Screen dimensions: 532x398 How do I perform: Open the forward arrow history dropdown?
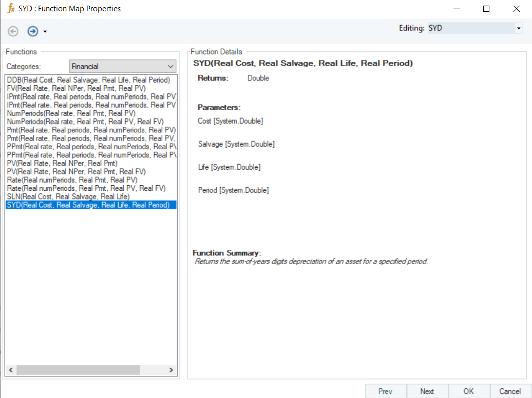pyautogui.click(x=45, y=31)
